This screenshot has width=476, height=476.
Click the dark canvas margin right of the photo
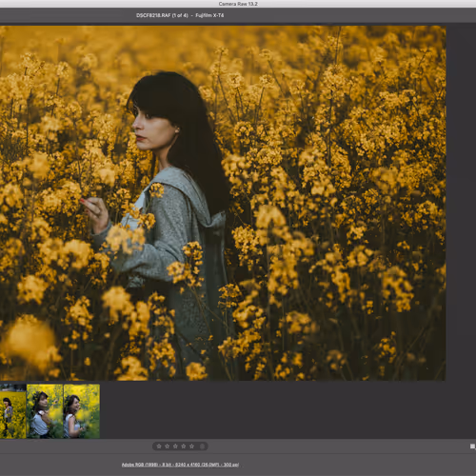[461, 203]
